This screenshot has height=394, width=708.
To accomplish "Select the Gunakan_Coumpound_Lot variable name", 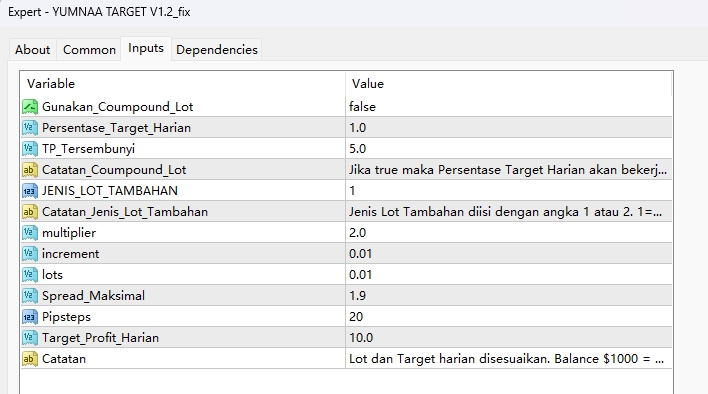I will (117, 107).
